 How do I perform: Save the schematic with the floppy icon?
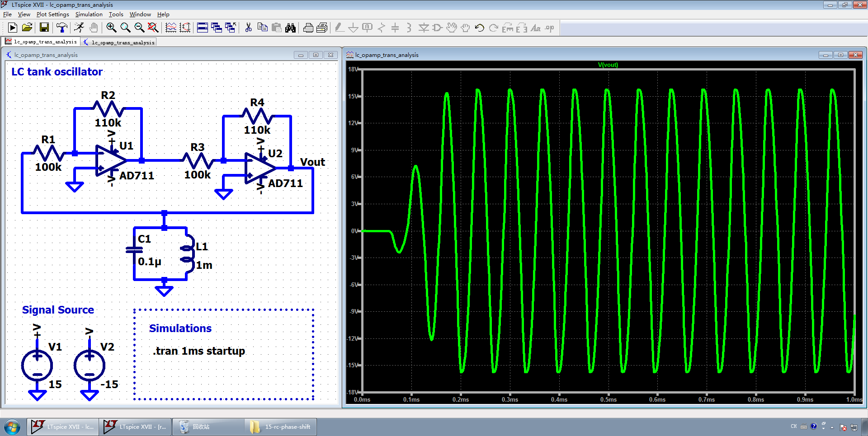(44, 28)
